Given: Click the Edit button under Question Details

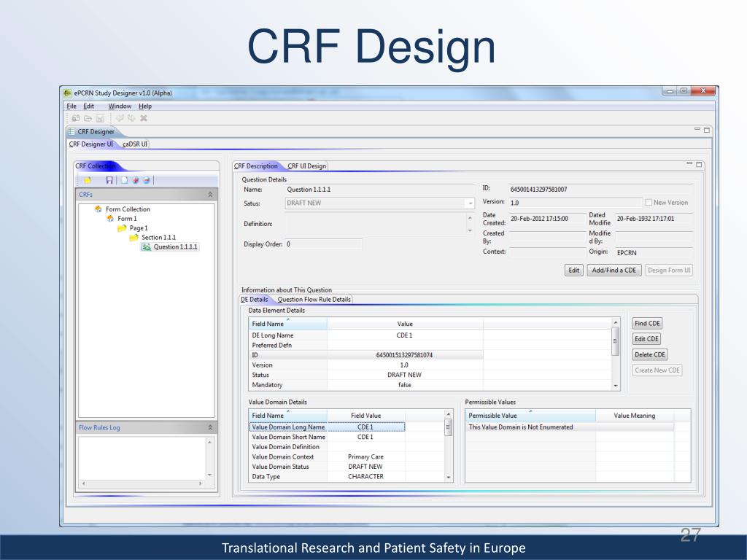Looking at the screenshot, I should [573, 270].
